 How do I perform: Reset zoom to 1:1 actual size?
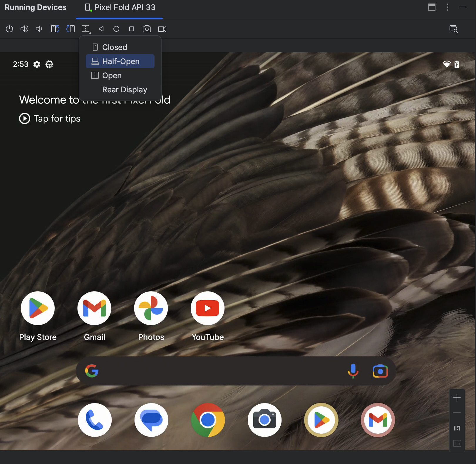click(x=457, y=428)
